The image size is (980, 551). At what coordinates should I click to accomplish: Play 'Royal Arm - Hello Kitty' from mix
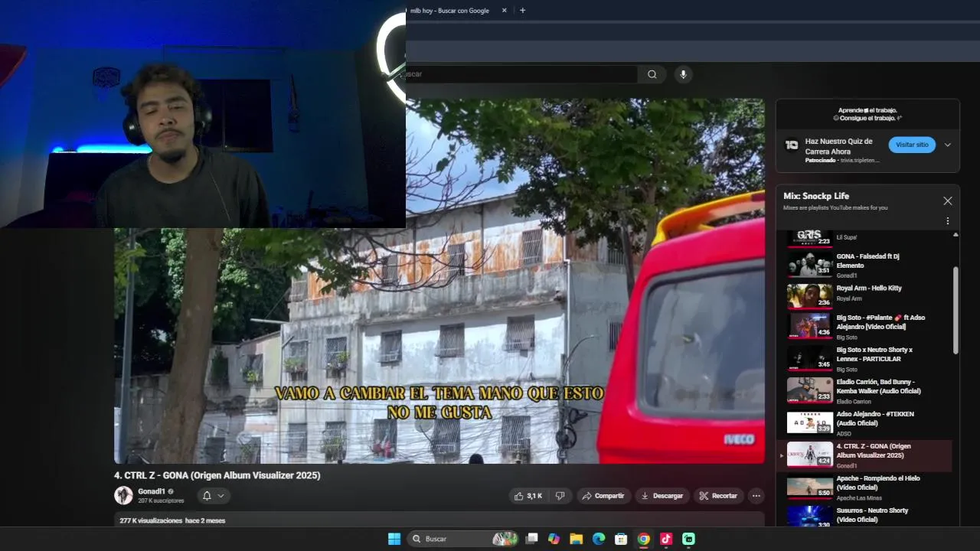pyautogui.click(x=865, y=295)
